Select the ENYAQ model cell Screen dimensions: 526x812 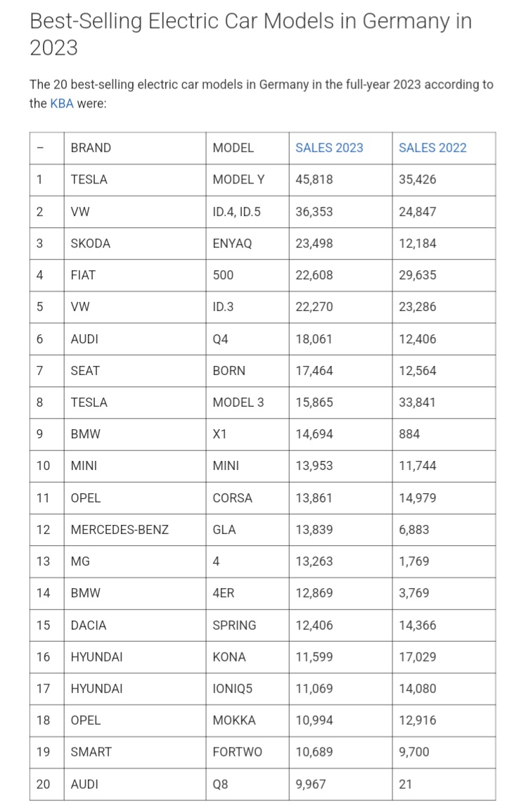coord(232,243)
